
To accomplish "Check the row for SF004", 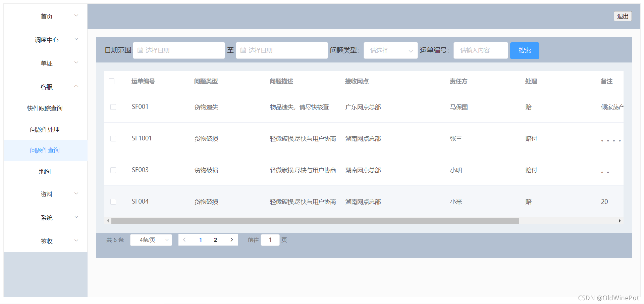I will pyautogui.click(x=113, y=202).
